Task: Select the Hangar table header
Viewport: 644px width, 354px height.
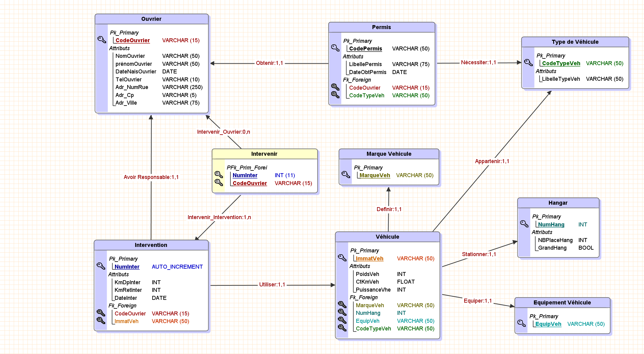Action: pyautogui.click(x=558, y=203)
